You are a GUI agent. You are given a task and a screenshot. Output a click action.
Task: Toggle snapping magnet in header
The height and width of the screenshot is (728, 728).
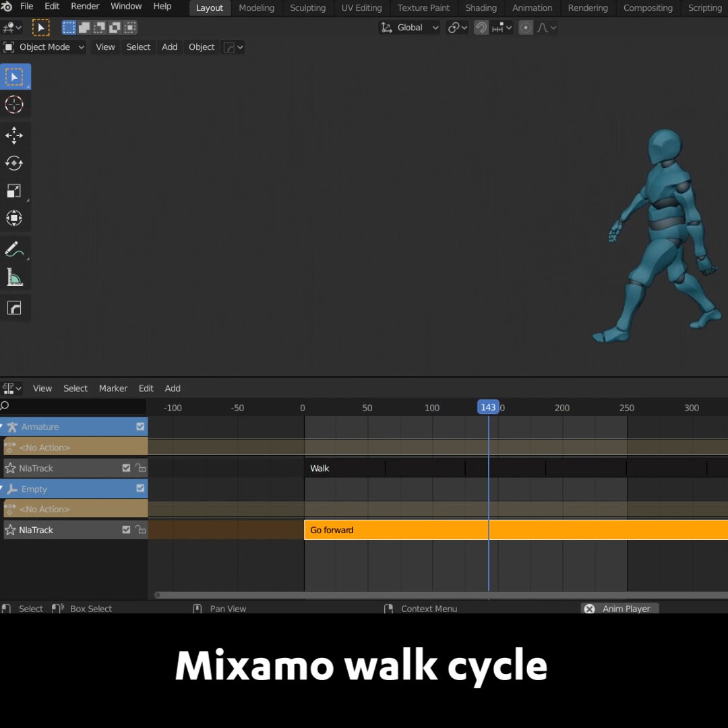coord(481,28)
